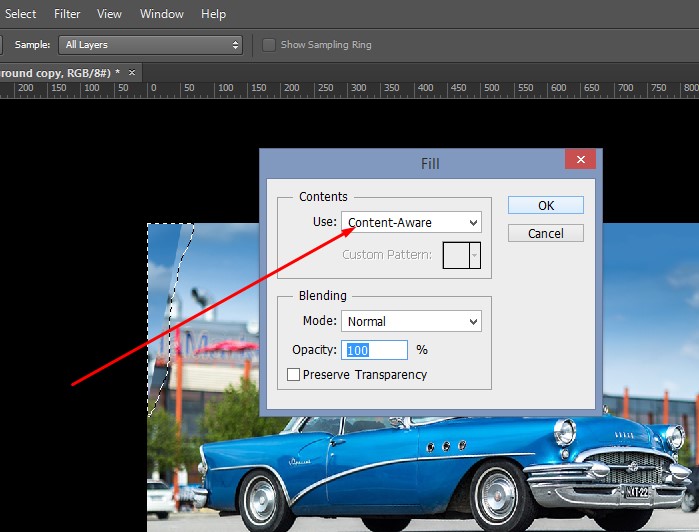Open the Help menu
This screenshot has width=699, height=532.
coord(213,14)
